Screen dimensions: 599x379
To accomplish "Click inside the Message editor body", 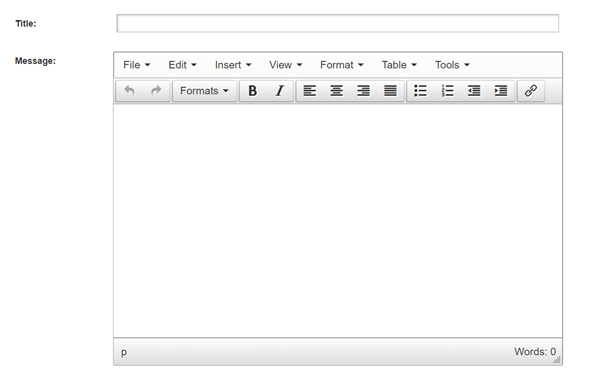I will tap(338, 220).
